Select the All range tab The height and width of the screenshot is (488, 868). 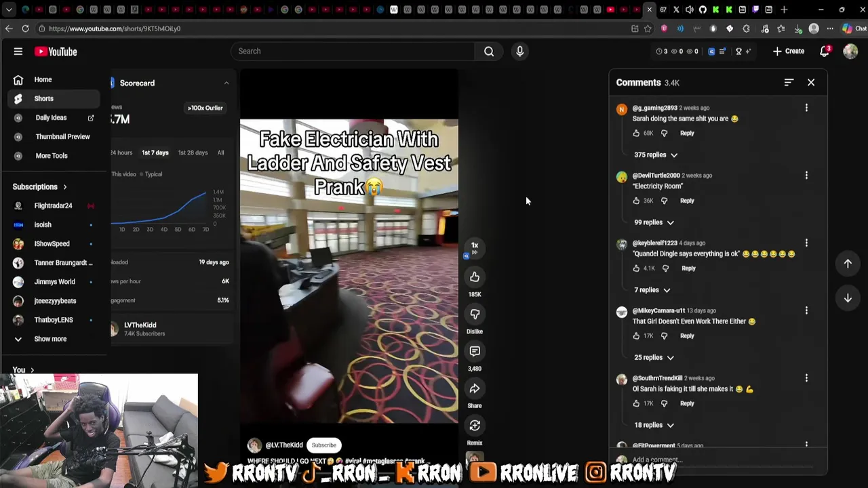pyautogui.click(x=220, y=152)
